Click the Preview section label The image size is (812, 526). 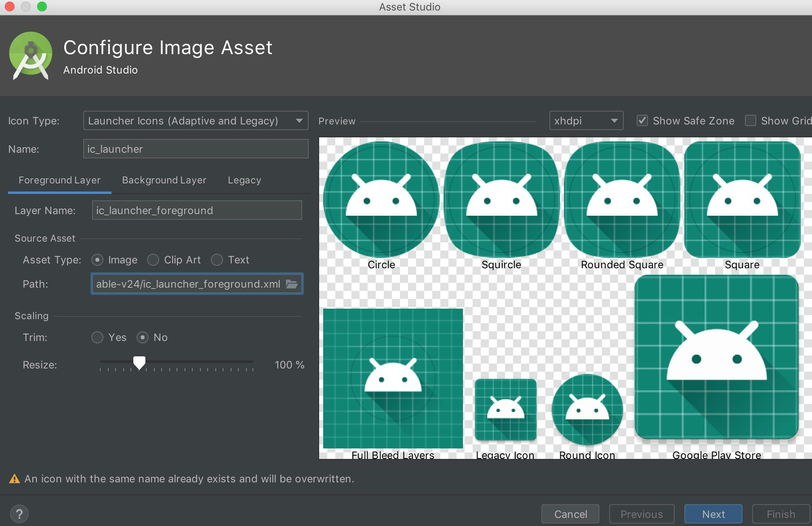click(337, 121)
